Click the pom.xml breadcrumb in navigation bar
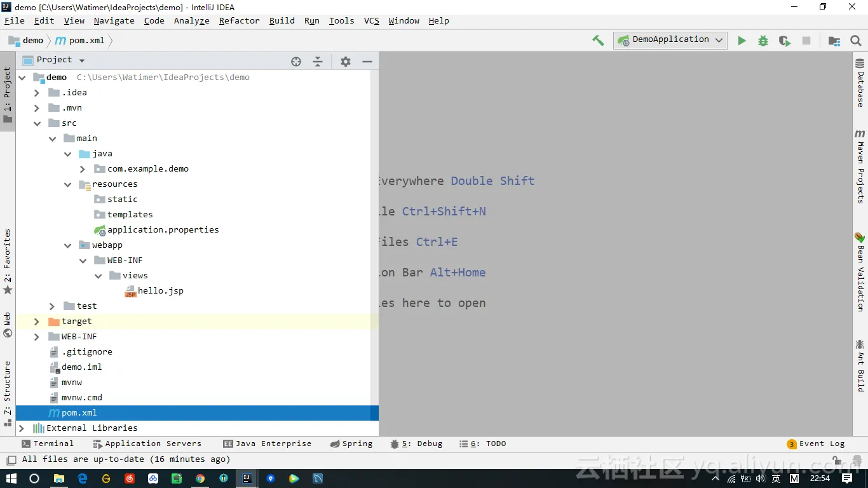868x488 pixels. coord(79,40)
